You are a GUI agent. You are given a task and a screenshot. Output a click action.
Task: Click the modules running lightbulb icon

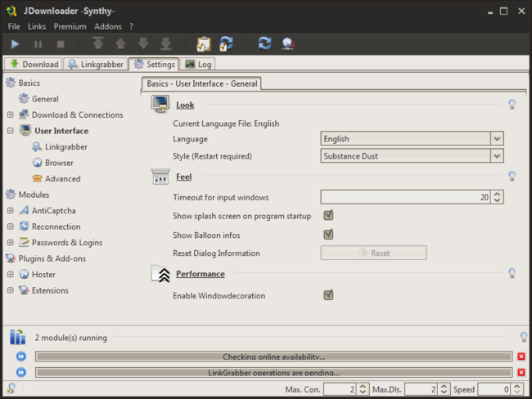(x=524, y=337)
